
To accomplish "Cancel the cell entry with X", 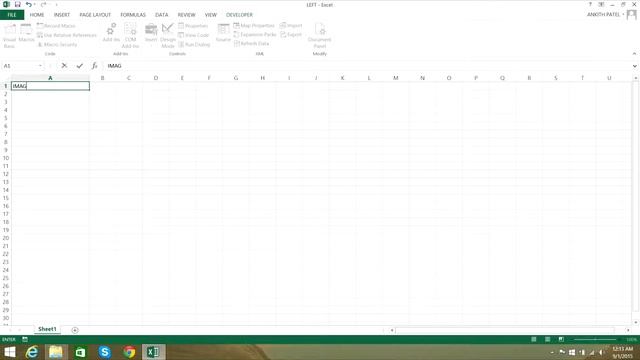I will pyautogui.click(x=64, y=66).
